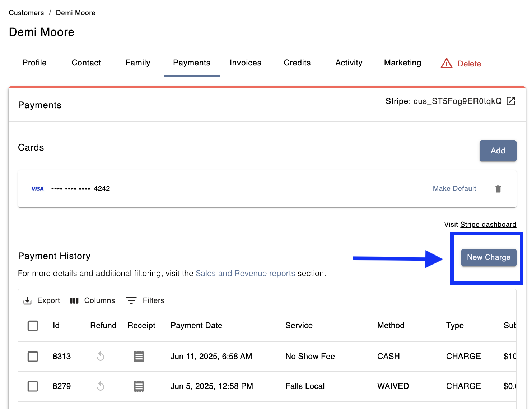
Task: Refund payment 8279 via refund icon
Action: pyautogui.click(x=101, y=386)
